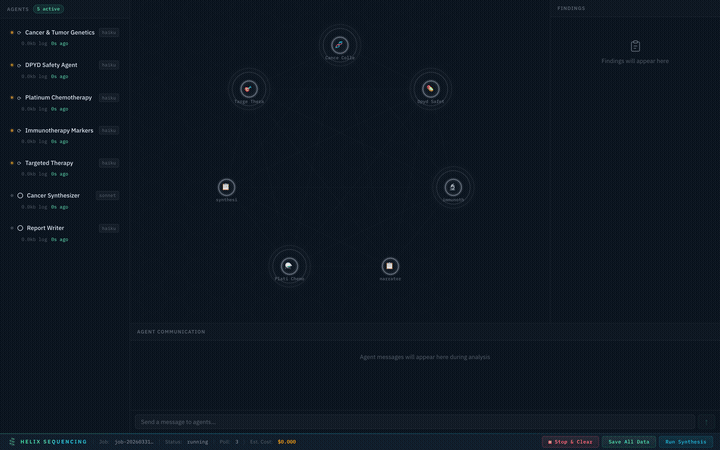The width and height of the screenshot is (720, 450).
Task: Click status spinner beside Cancer & Tumor Genetics
Action: pos(19,33)
